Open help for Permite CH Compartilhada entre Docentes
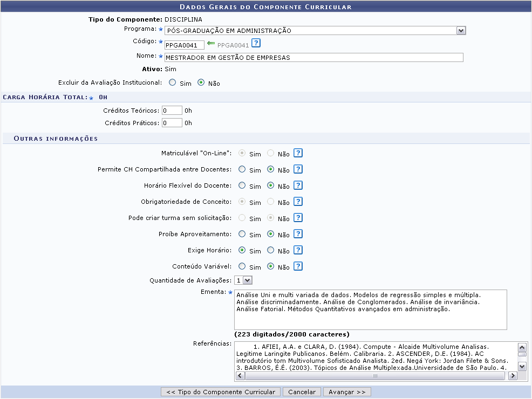532x399 pixels. click(x=298, y=169)
